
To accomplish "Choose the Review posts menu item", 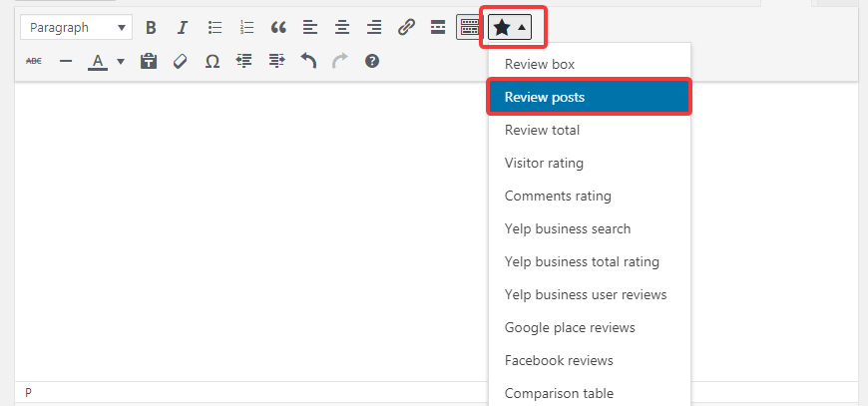I will (x=590, y=97).
